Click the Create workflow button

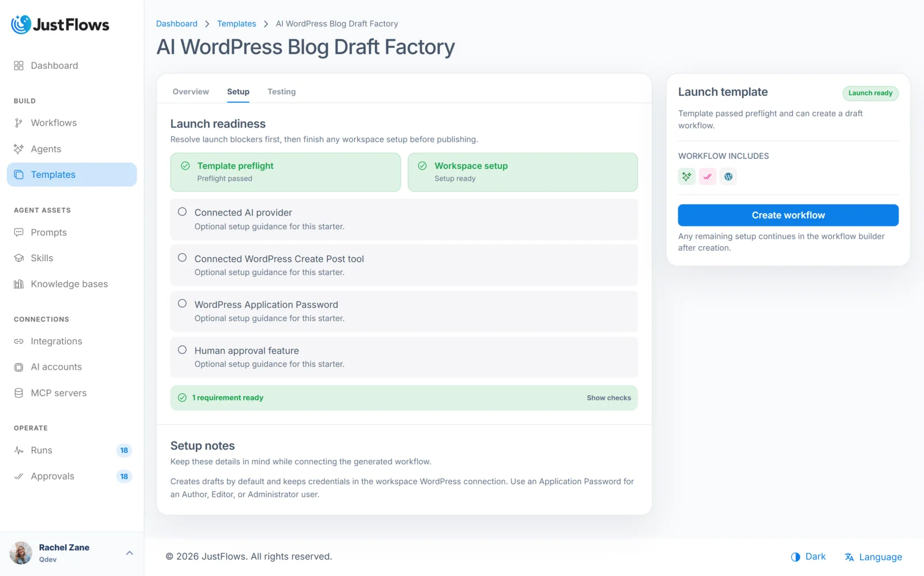(788, 215)
